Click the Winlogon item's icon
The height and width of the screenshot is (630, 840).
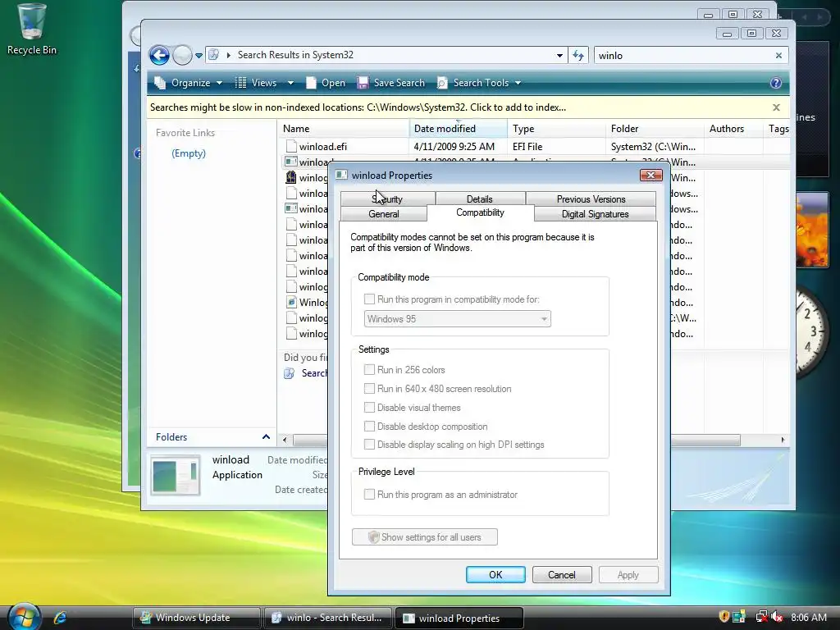tap(291, 302)
